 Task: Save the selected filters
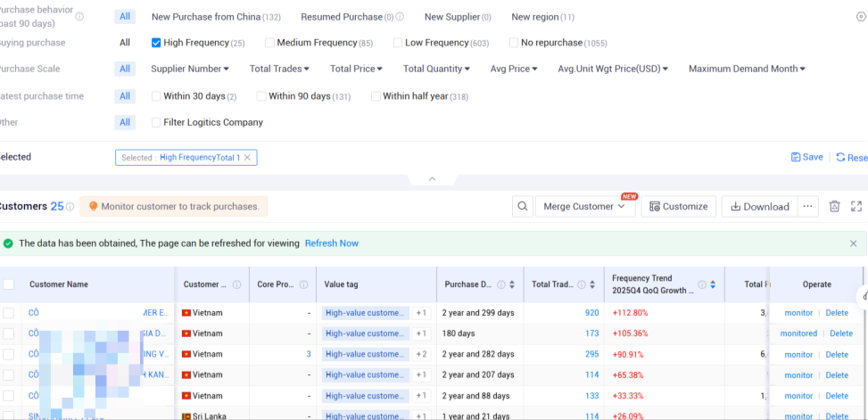[x=807, y=157]
